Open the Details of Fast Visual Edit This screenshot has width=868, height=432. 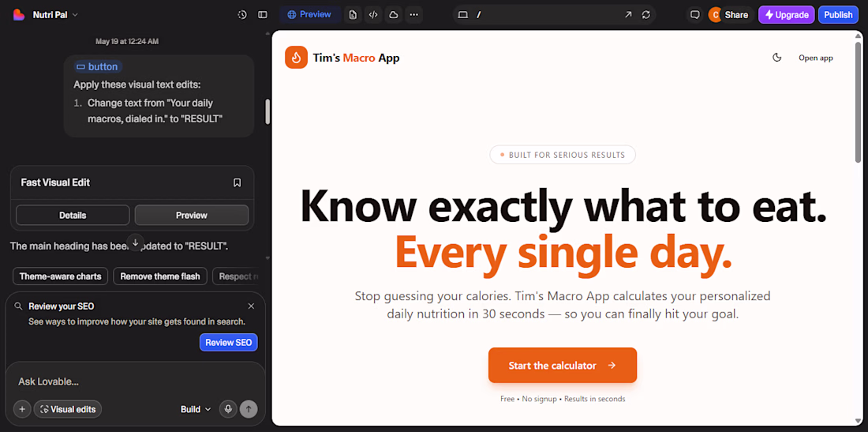click(73, 215)
